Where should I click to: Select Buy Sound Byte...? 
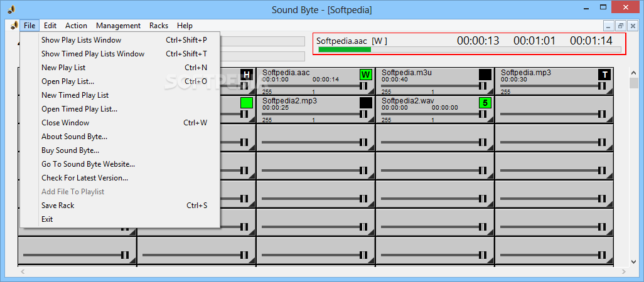(120, 150)
